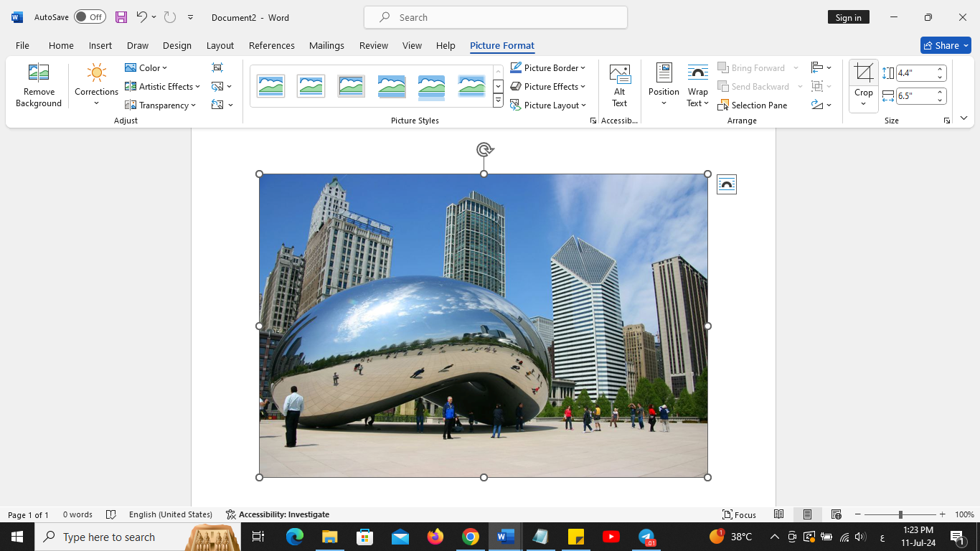Screen dimensions: 980x551
Task: Click the Alt Text button
Action: click(x=620, y=86)
